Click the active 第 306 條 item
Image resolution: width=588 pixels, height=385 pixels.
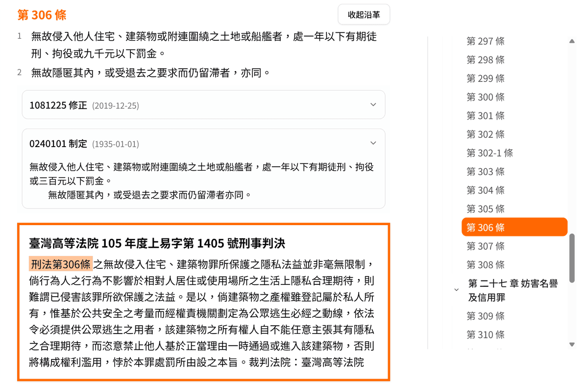point(514,228)
